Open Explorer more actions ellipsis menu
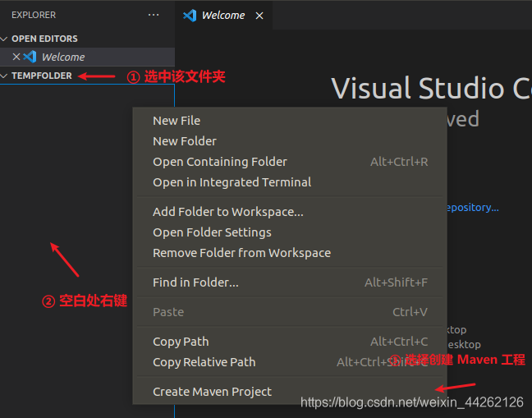Image resolution: width=532 pixels, height=418 pixels. [x=154, y=15]
